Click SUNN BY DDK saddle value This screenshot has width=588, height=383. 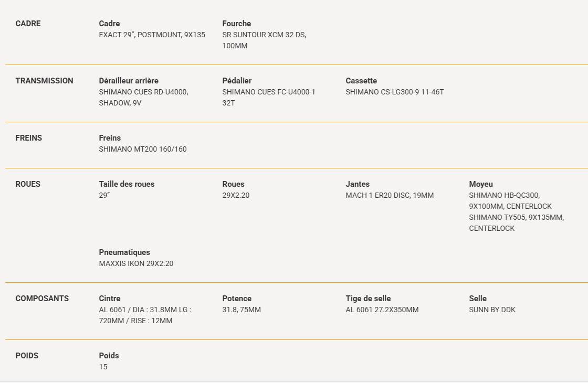tap(492, 310)
